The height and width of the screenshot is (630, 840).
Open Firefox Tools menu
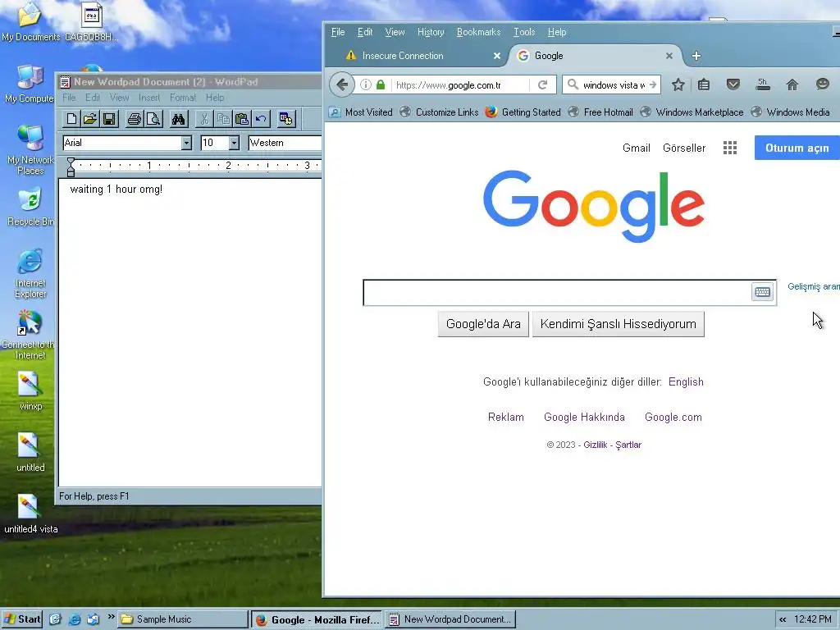pos(524,32)
